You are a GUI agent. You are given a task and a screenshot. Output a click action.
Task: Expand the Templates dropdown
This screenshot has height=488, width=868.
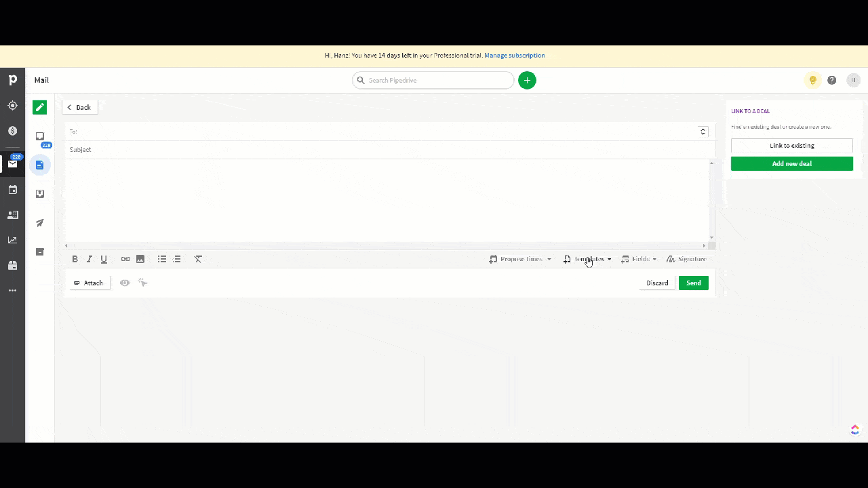click(x=587, y=259)
